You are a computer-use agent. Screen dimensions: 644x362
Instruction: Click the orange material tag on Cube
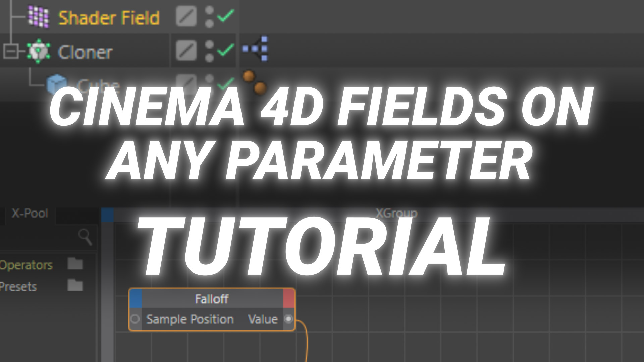(x=254, y=82)
